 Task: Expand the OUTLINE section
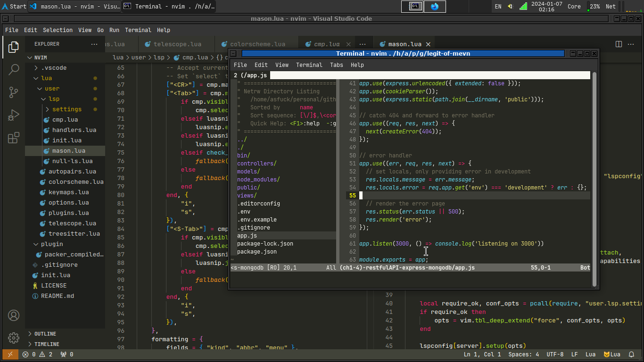[45, 334]
